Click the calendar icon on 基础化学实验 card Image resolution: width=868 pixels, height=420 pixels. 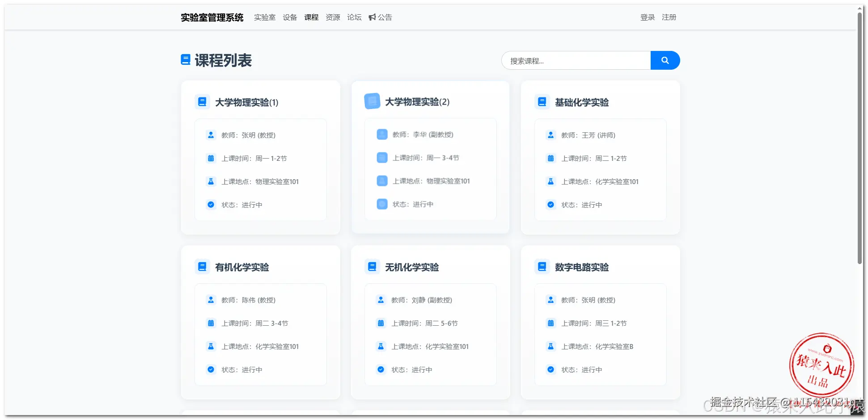550,158
